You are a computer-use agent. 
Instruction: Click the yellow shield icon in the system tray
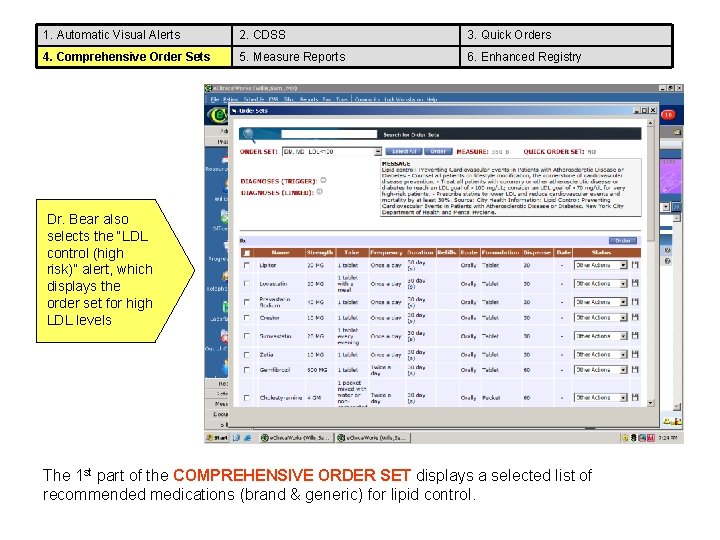(624, 438)
